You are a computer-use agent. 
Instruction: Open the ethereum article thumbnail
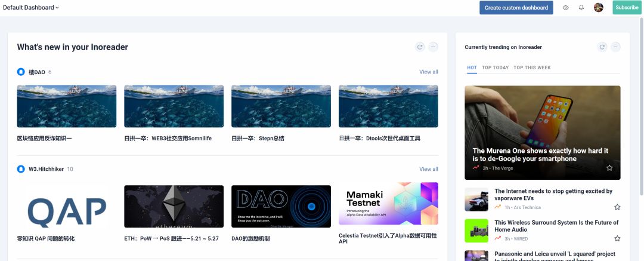tap(174, 206)
